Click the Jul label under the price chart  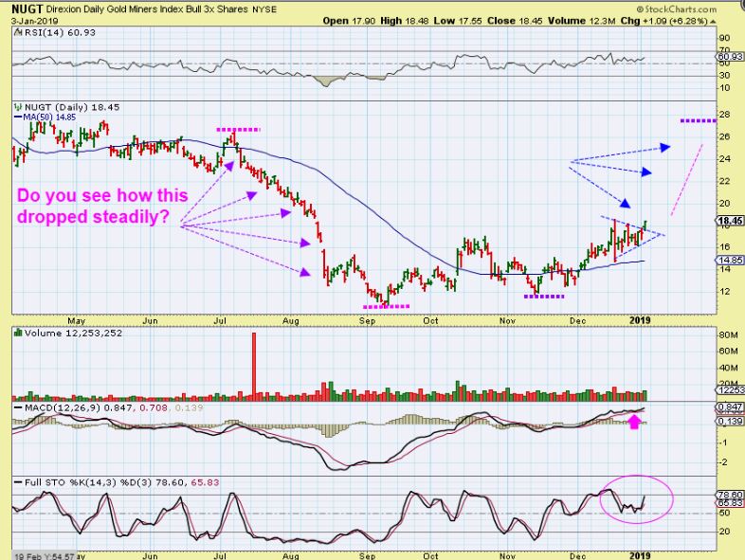(220, 320)
